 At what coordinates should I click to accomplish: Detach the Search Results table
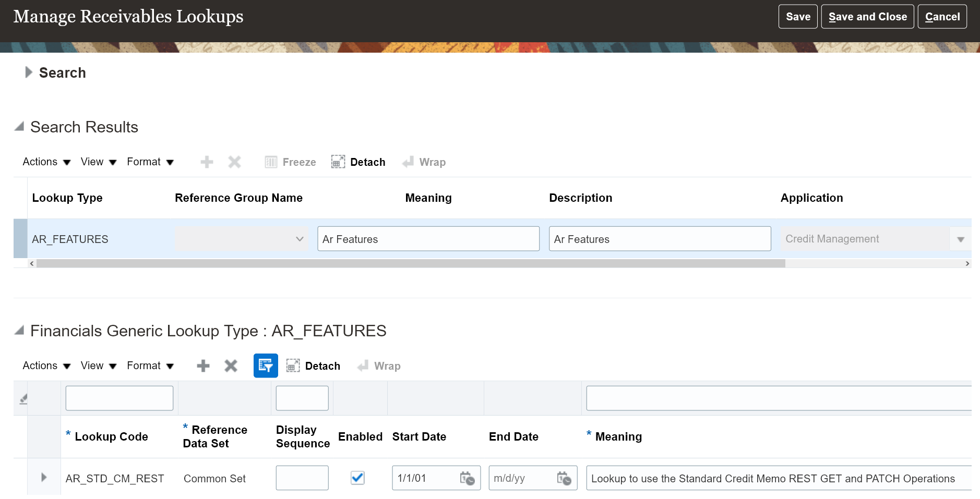(358, 162)
